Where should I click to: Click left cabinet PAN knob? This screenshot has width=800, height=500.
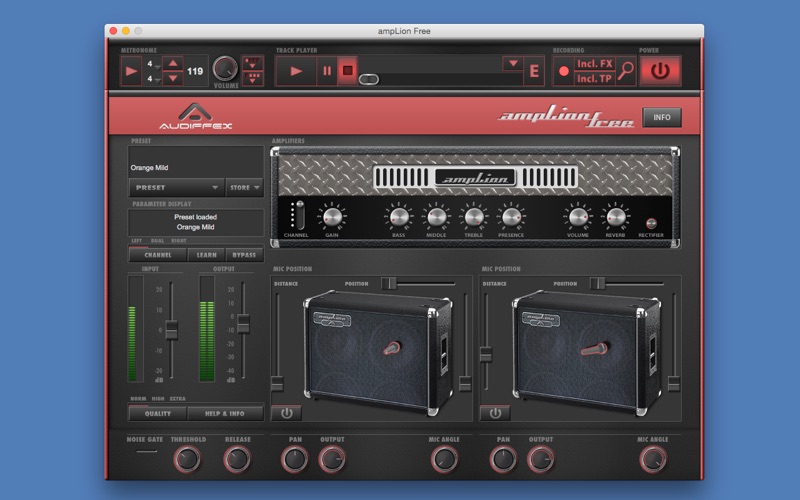point(294,459)
